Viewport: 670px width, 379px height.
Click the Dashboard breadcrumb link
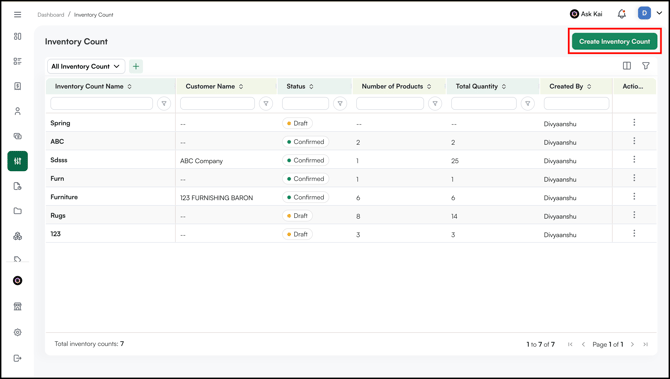point(50,15)
